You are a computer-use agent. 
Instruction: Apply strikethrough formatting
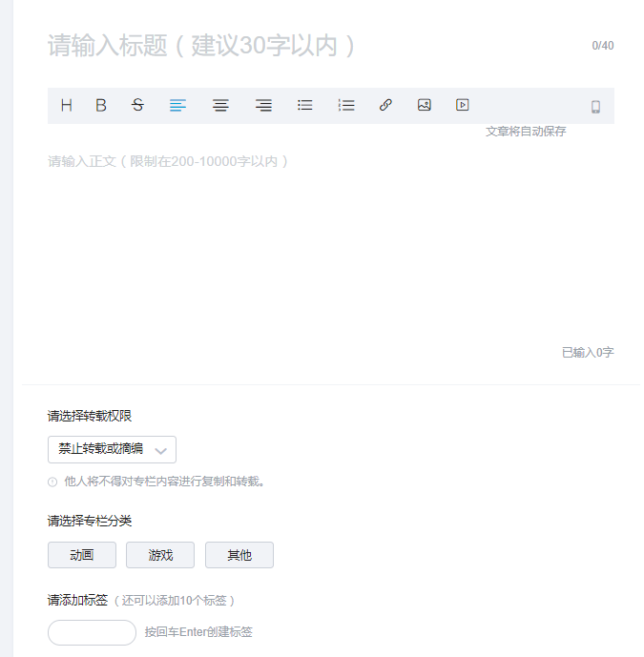pyautogui.click(x=137, y=106)
